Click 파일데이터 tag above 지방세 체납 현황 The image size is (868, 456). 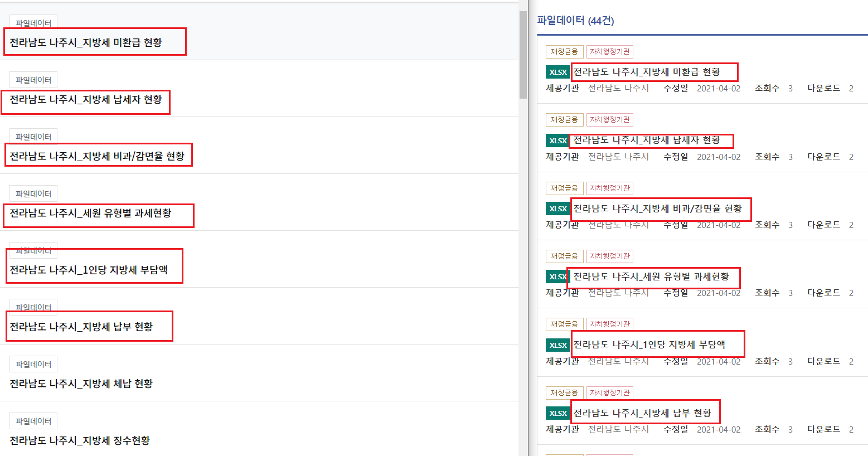pyautogui.click(x=33, y=364)
